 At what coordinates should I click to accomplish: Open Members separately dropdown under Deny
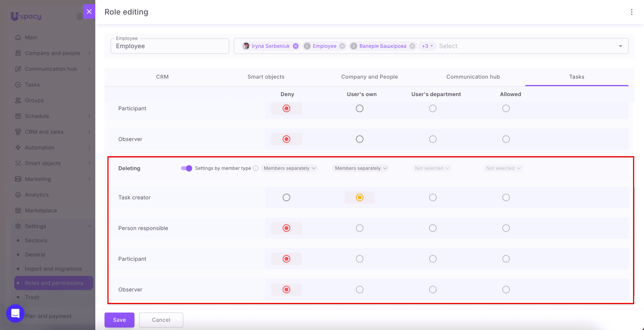tap(289, 168)
